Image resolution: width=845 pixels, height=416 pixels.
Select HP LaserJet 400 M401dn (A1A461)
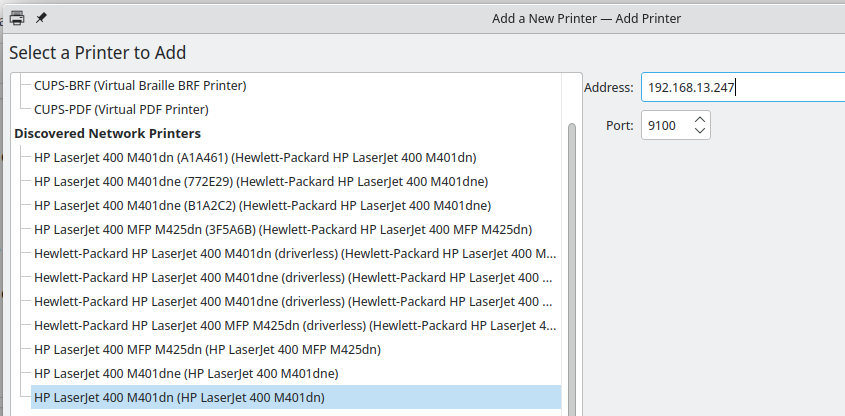point(255,157)
